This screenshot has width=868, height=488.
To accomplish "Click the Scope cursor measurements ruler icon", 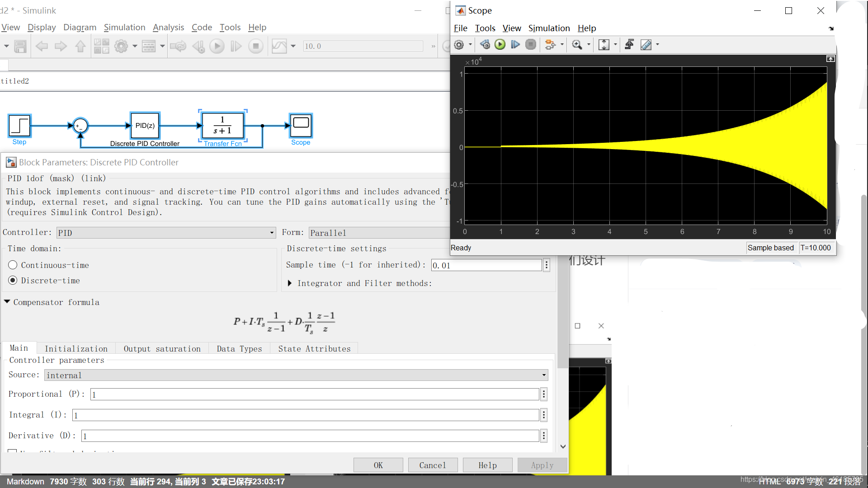I will (646, 44).
